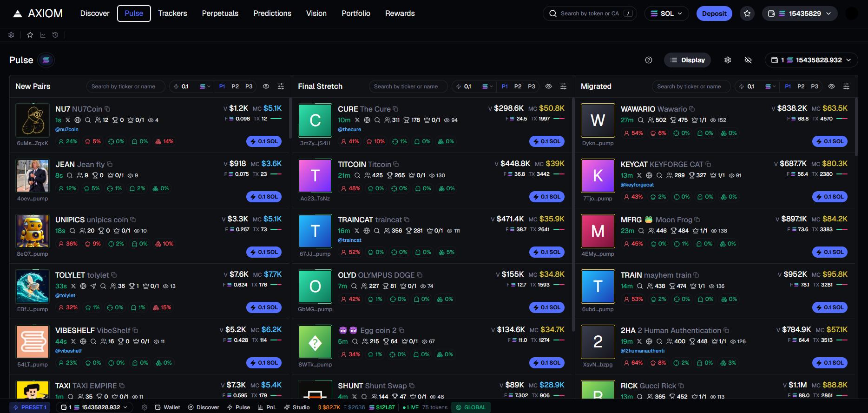Open the chart icon in the sub-toolbar
868x413 pixels.
coord(43,35)
